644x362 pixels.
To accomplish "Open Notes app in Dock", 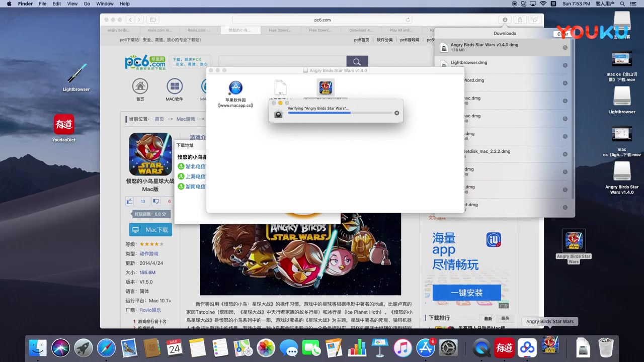I will tap(197, 348).
